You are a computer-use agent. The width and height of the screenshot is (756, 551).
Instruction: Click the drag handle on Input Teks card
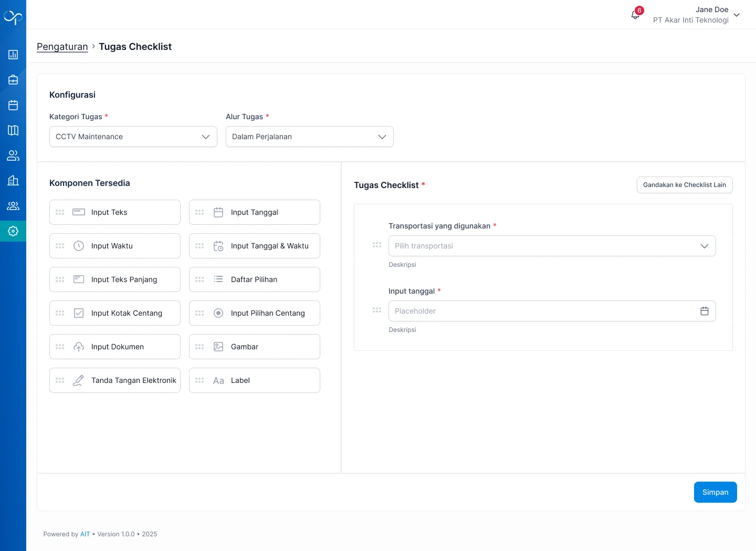(60, 212)
